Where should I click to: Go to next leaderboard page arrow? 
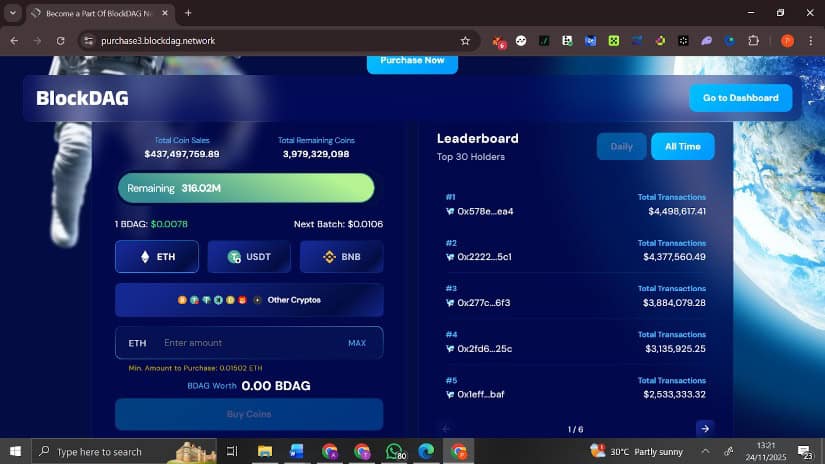coord(704,429)
